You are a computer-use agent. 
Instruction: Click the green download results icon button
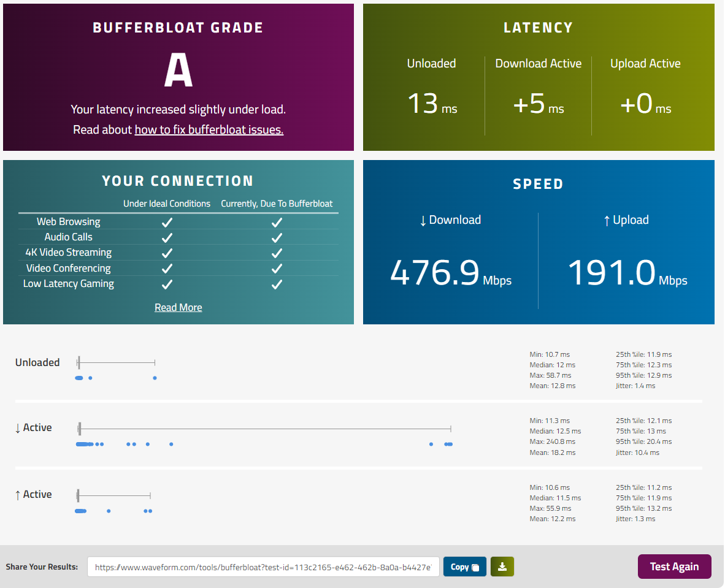pyautogui.click(x=502, y=567)
